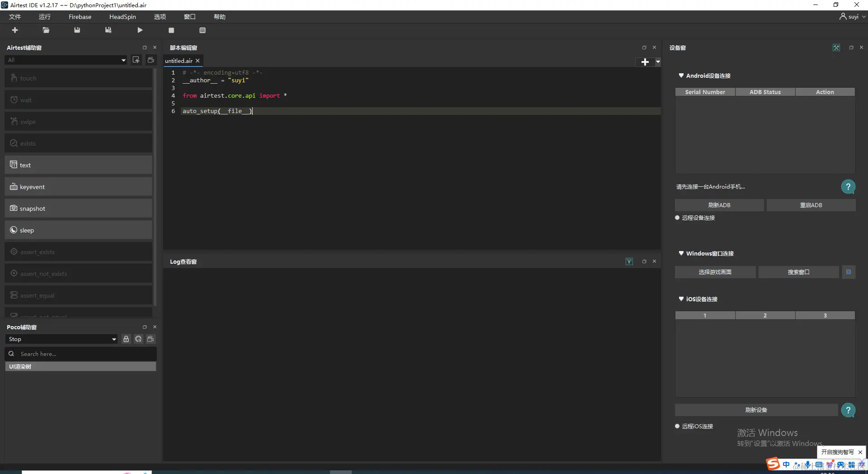Float the Poco assistant panel
The width and height of the screenshot is (868, 474).
click(x=145, y=327)
